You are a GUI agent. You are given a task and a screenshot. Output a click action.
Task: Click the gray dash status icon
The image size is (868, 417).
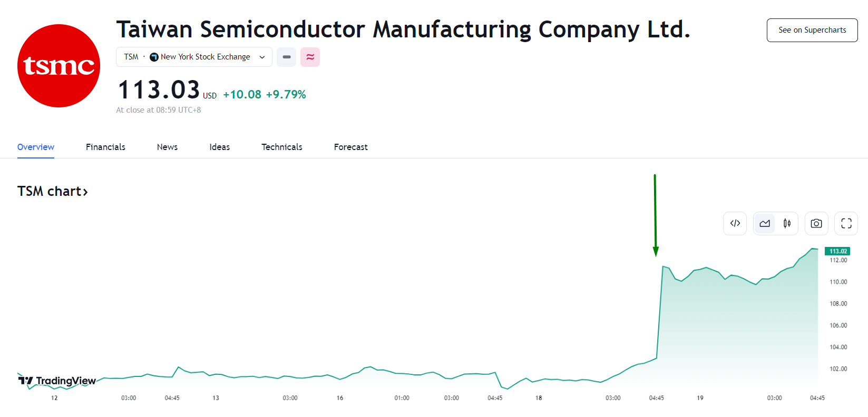tap(286, 57)
